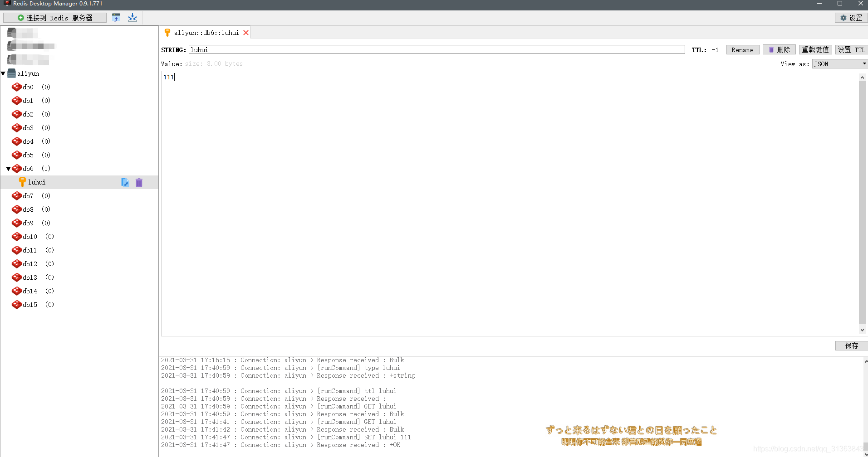Click 连接到 Redis 服务器 button
The width and height of the screenshot is (868, 457).
tap(55, 18)
